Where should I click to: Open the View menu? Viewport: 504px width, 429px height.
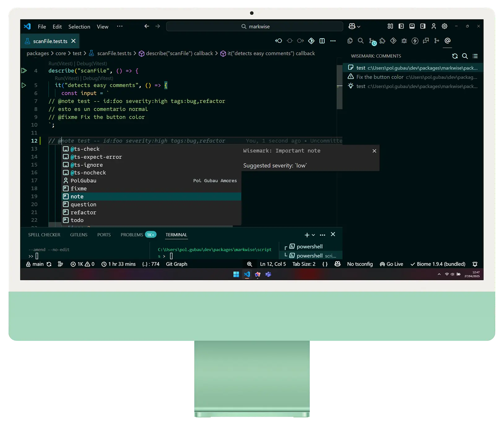tap(102, 27)
